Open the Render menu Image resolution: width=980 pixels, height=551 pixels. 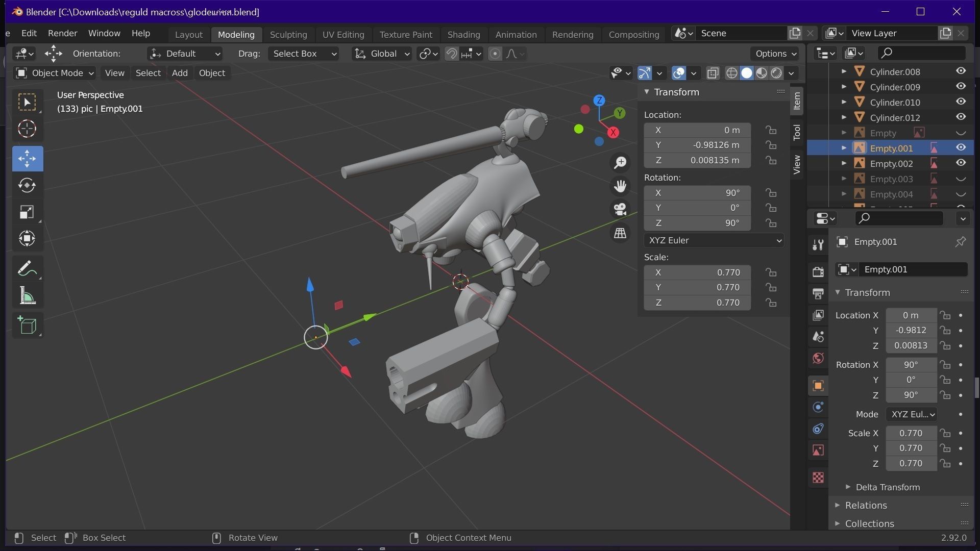click(62, 33)
